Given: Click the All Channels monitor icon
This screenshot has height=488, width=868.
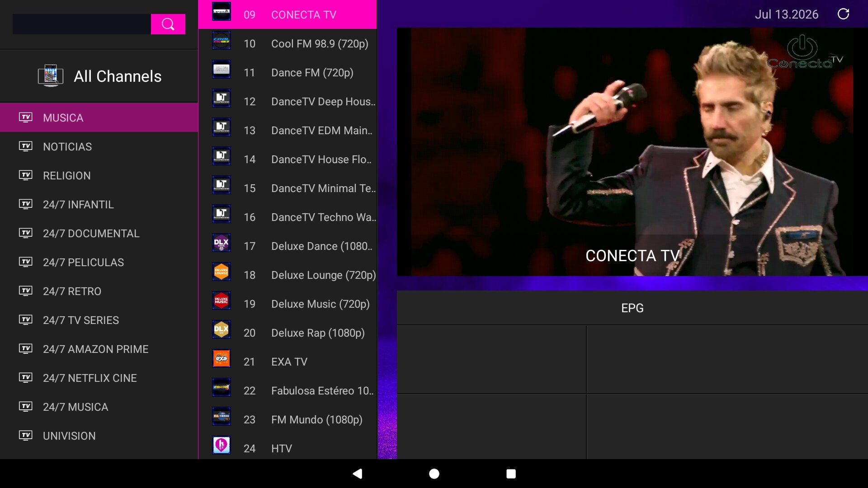Looking at the screenshot, I should click(51, 75).
